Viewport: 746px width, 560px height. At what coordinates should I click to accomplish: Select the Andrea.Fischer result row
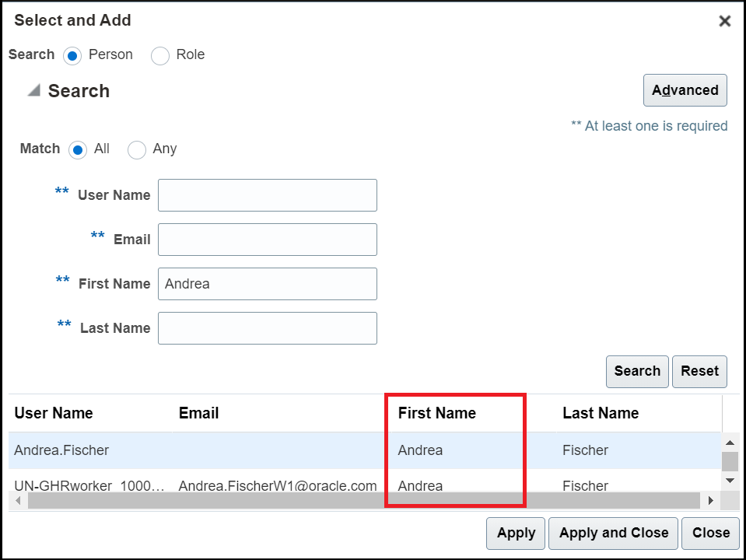(x=364, y=450)
